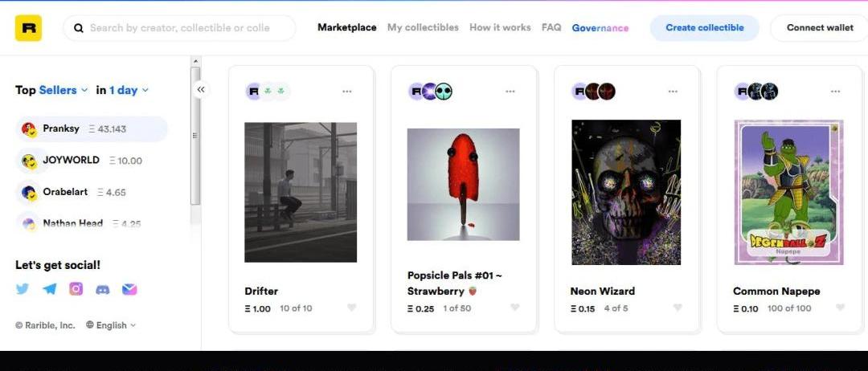The image size is (868, 371).
Task: Click the yellow Rarible logo icon
Action: 28,28
